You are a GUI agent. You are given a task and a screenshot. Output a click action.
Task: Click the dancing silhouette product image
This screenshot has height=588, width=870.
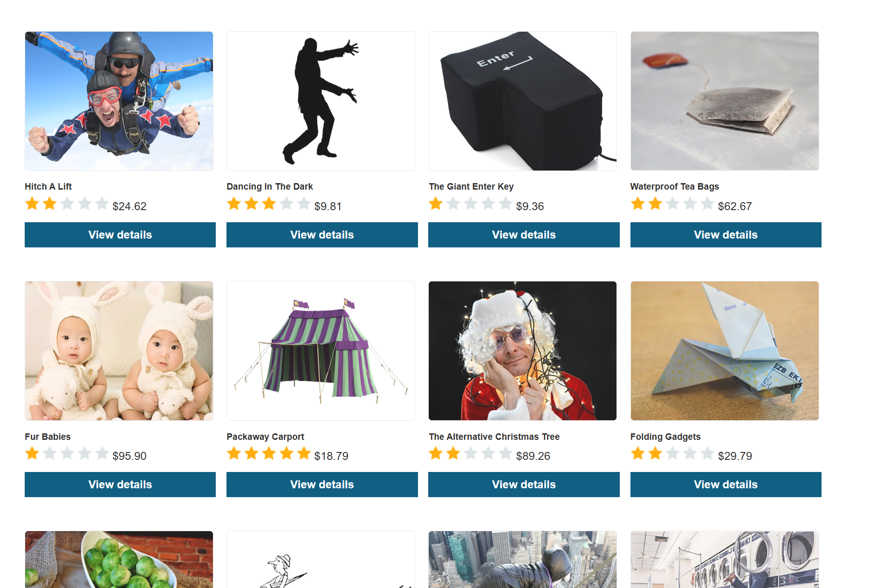point(321,101)
